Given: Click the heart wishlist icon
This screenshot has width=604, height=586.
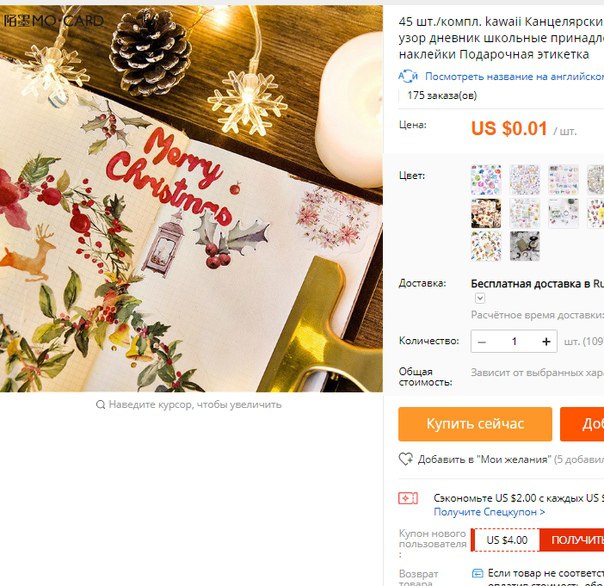Looking at the screenshot, I should (x=406, y=459).
